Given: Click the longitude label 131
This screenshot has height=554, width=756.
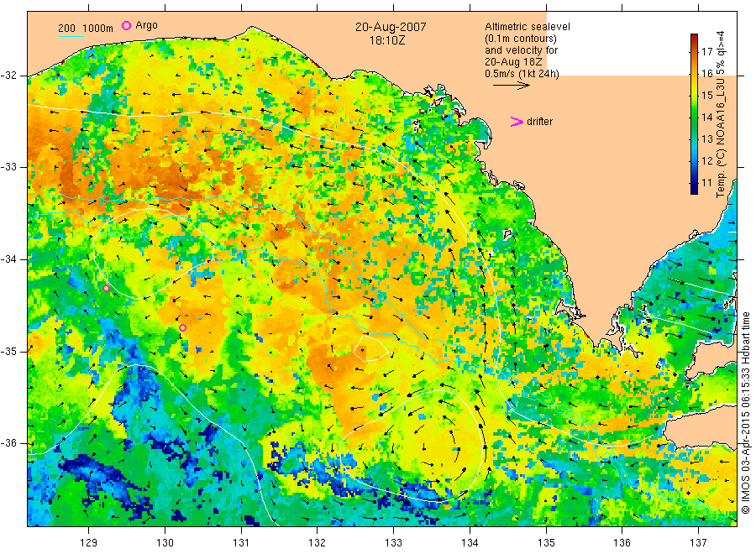Looking at the screenshot, I should (241, 543).
